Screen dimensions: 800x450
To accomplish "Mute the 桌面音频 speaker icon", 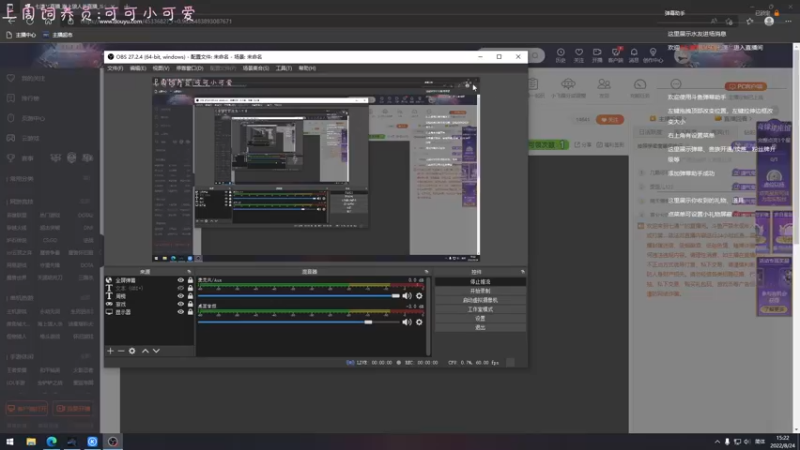I will pos(407,322).
